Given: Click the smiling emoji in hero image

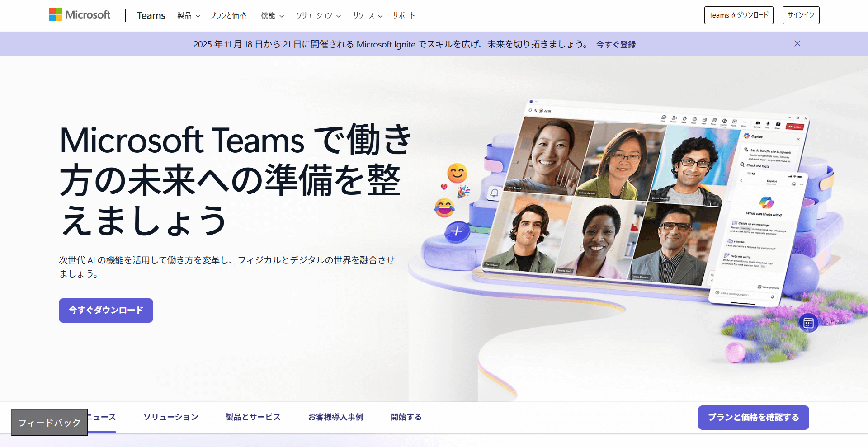Looking at the screenshot, I should pos(457,173).
